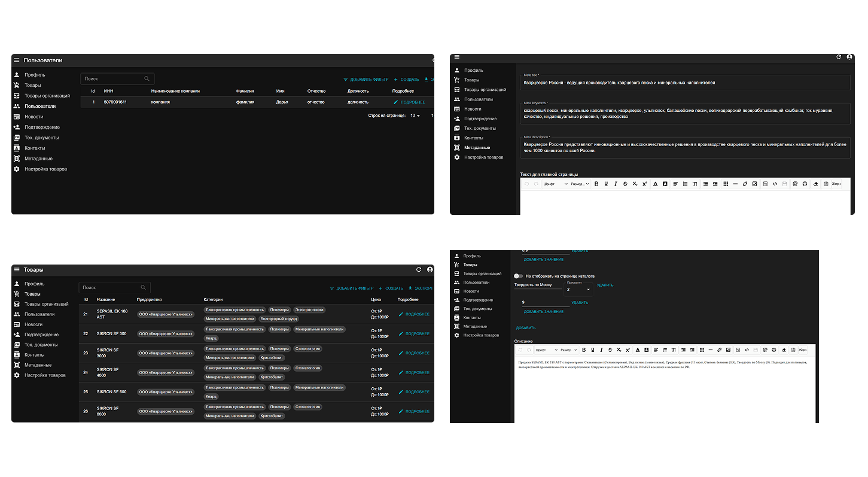
Task: Open ПОДРОБНЕЕ for the user with ИНН 5079001611
Action: coord(410,102)
